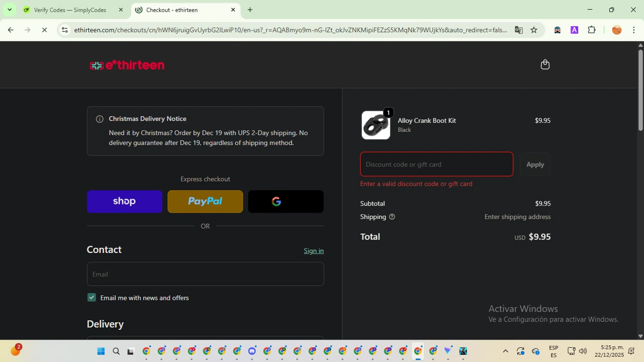This screenshot has width=644, height=362.
Task: Open the OneDrive cloud tray icon
Action: [535, 351]
